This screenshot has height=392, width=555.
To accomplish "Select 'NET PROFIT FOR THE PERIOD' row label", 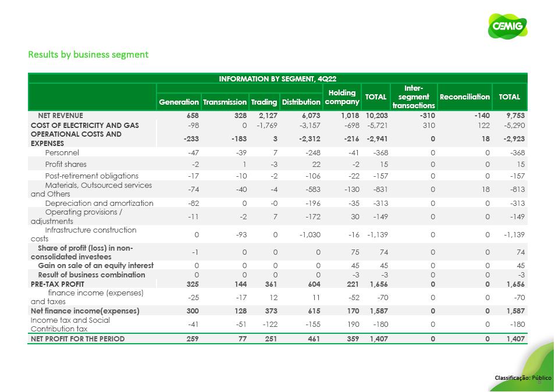I will pyautogui.click(x=77, y=339).
